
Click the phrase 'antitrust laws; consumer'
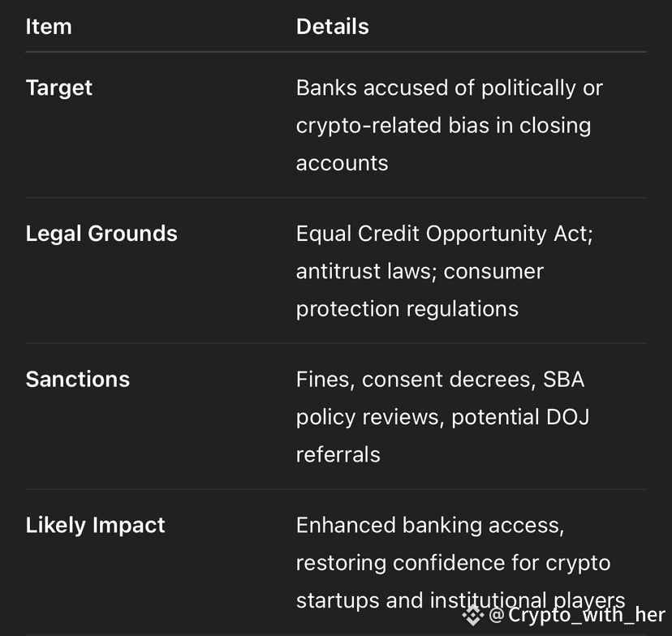pyautogui.click(x=420, y=271)
